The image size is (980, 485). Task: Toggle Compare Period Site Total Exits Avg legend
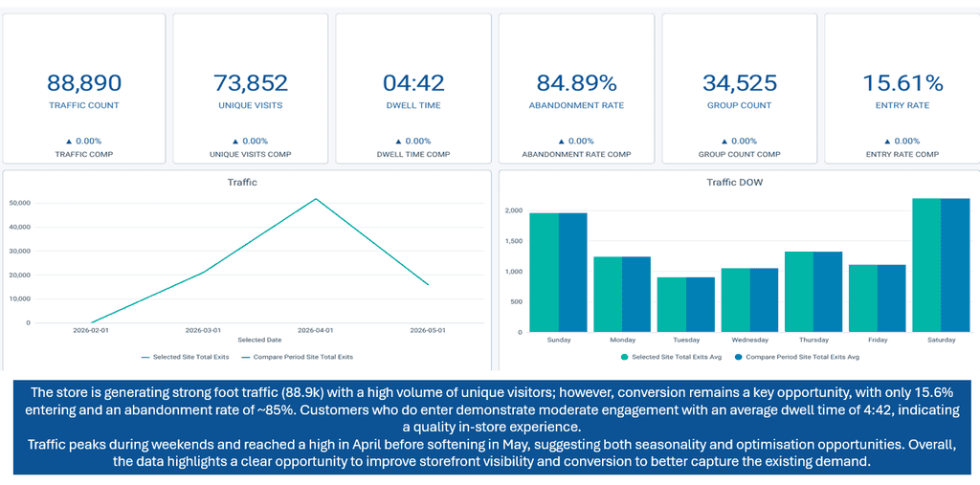click(795, 357)
